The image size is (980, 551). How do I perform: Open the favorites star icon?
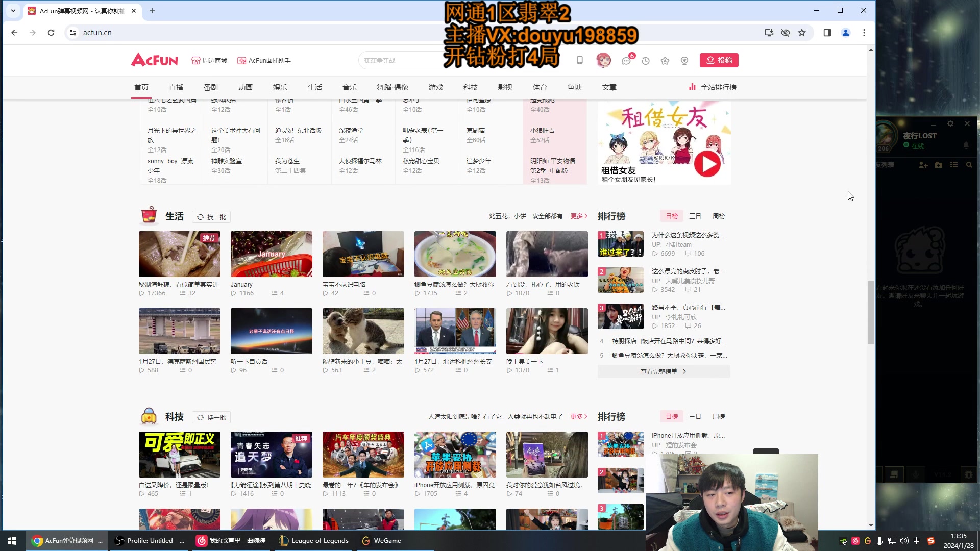(665, 61)
